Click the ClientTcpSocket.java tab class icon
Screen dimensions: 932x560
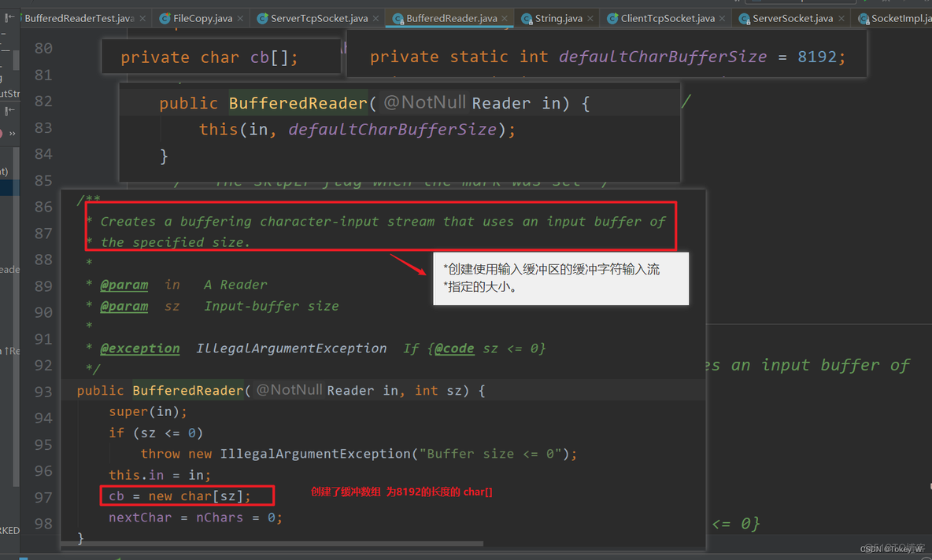tap(612, 19)
